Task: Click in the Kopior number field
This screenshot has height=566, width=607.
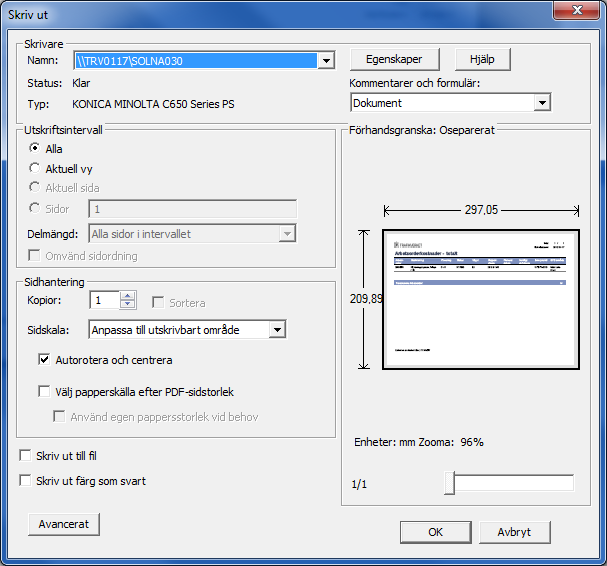Action: tap(105, 300)
